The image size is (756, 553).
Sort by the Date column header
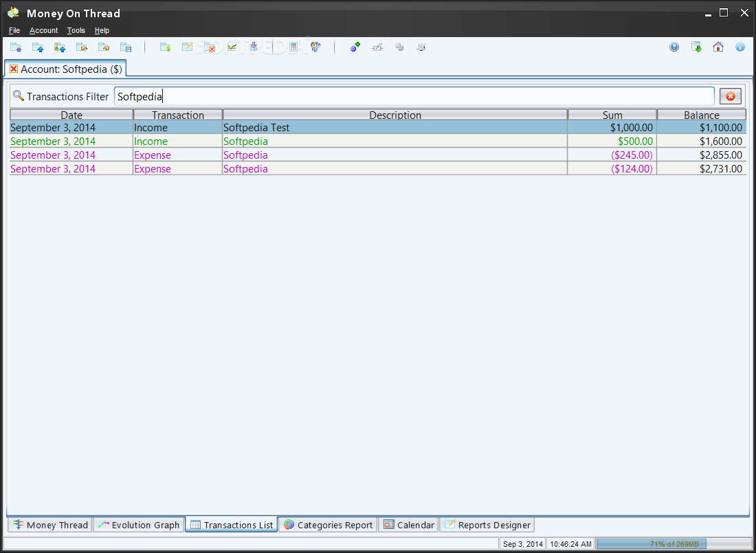tap(71, 115)
